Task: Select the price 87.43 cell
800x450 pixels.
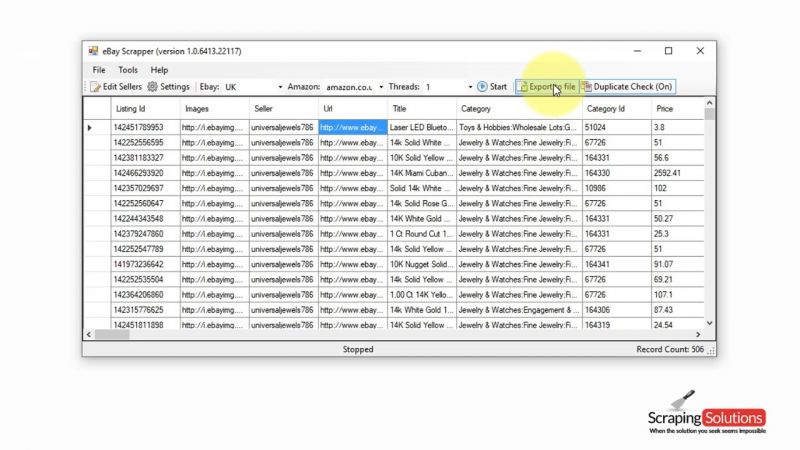Action: point(678,310)
